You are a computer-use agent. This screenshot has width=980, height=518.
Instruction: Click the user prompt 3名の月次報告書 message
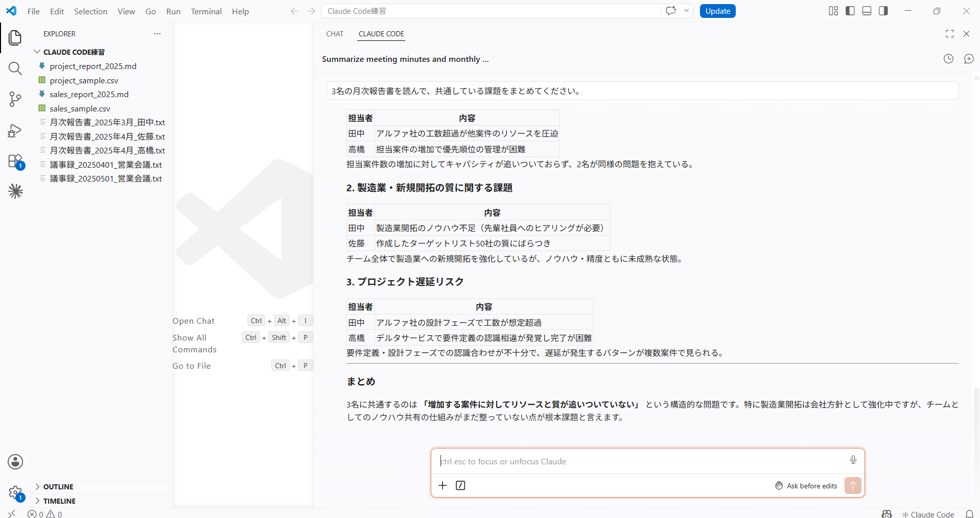click(642, 91)
